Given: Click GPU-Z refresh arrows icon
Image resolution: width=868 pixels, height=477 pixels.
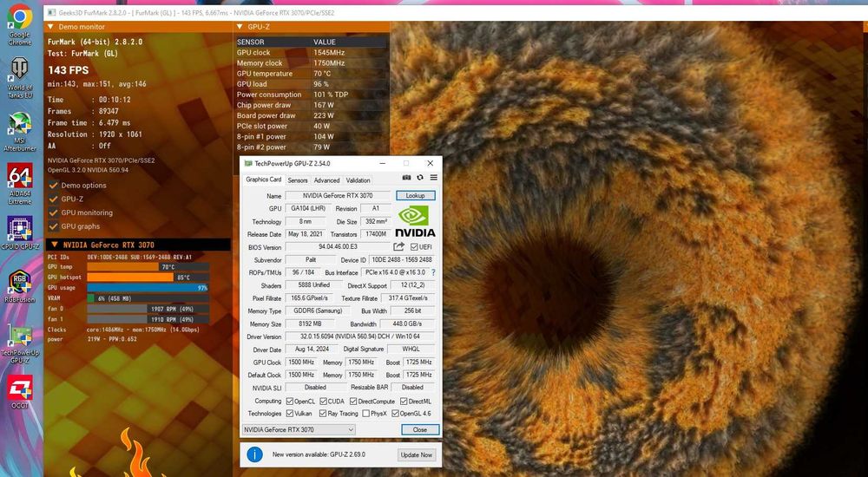Looking at the screenshot, I should pos(420,178).
